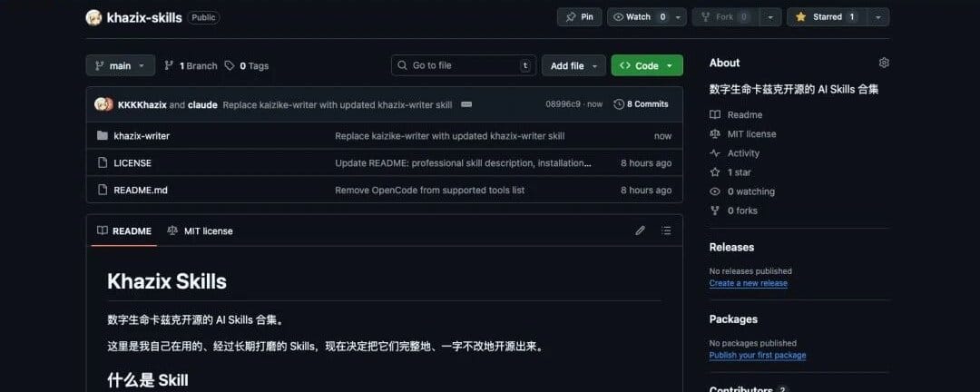Click the README.md file icon
Image resolution: width=980 pixels, height=392 pixels.
pyautogui.click(x=103, y=190)
